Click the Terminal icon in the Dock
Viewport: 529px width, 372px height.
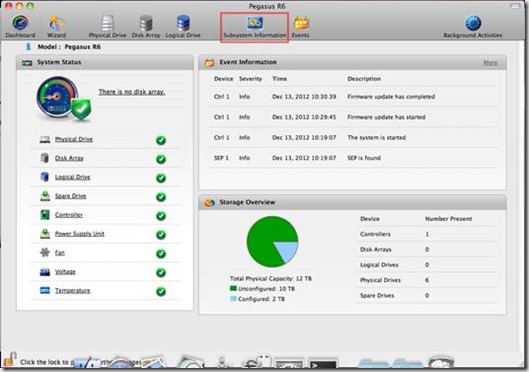323,364
